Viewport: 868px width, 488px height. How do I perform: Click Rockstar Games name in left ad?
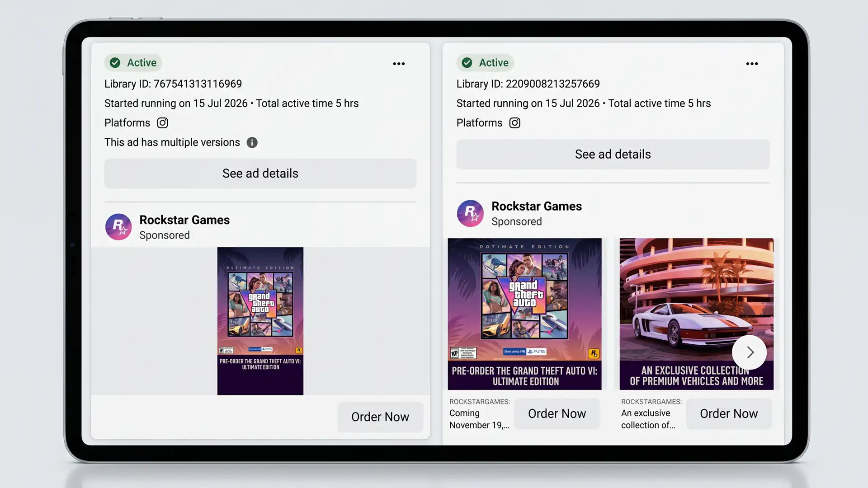click(184, 220)
